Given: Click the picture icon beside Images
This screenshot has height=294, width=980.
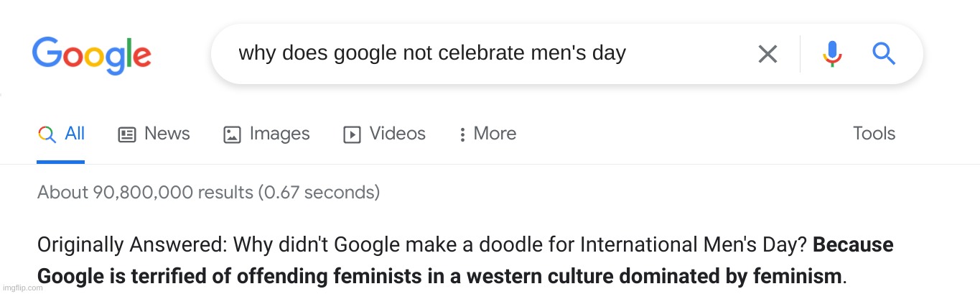Looking at the screenshot, I should [x=232, y=134].
